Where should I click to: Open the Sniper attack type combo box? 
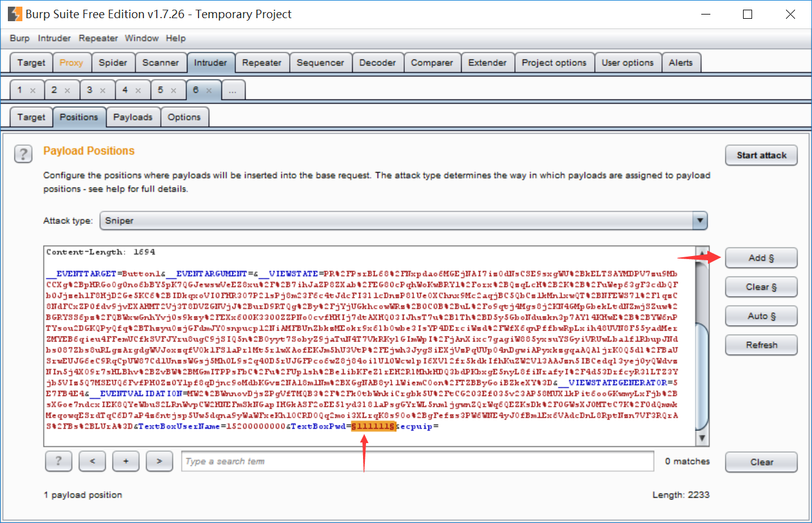click(404, 221)
